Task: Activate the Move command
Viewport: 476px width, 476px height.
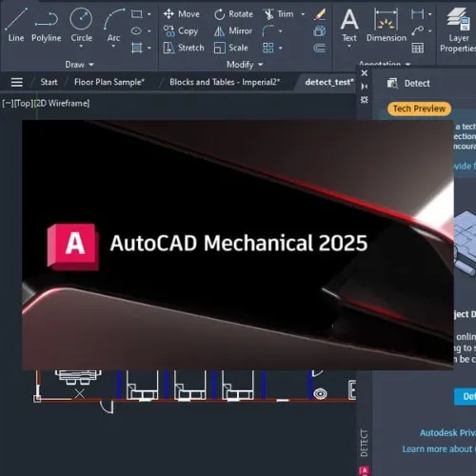Action: pos(182,14)
